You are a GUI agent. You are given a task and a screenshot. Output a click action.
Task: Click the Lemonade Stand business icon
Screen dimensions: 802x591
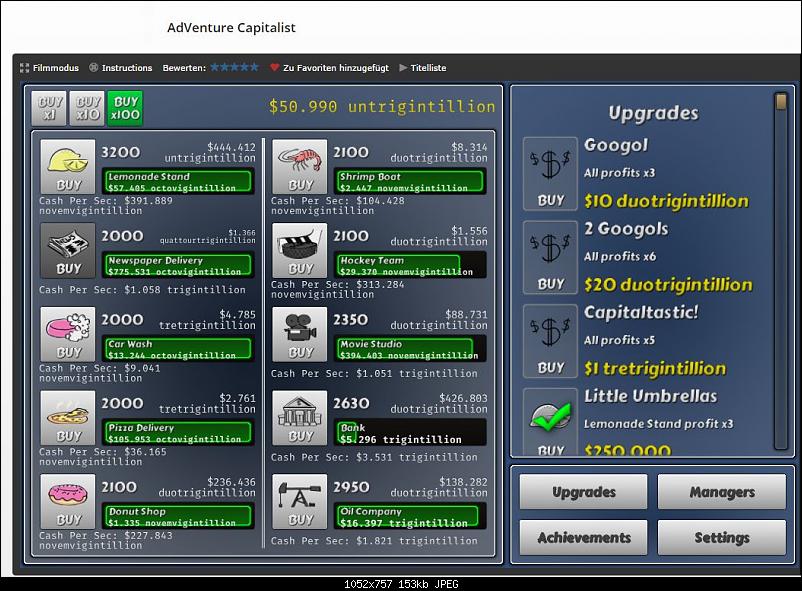(x=66, y=163)
